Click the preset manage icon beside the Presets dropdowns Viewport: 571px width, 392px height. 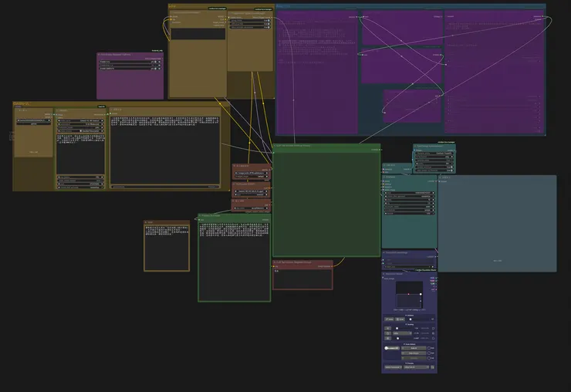tap(433, 367)
